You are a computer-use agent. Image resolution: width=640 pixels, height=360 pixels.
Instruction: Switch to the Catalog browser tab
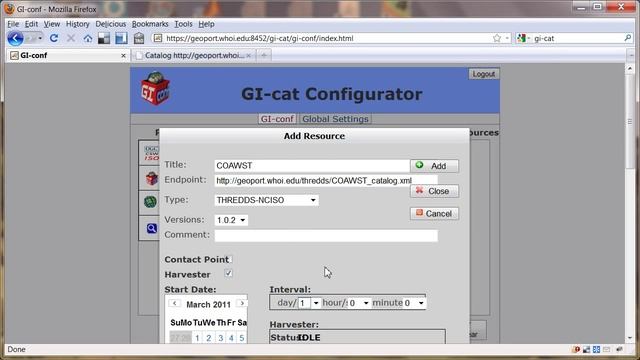point(193,56)
